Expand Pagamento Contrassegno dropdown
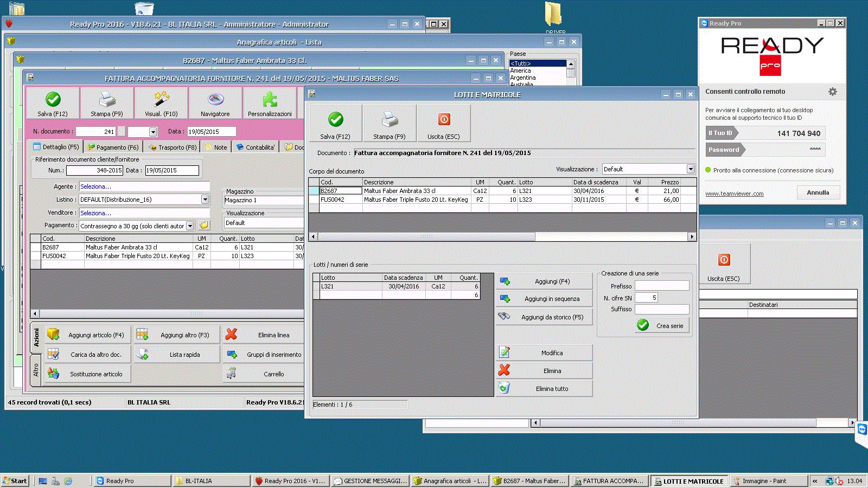This screenshot has height=488, width=868. coord(190,226)
